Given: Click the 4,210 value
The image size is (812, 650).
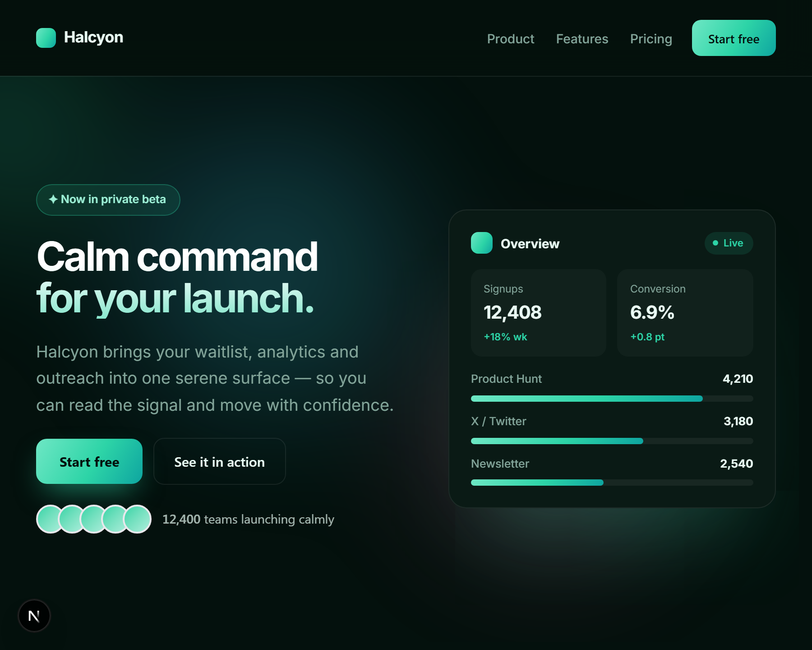Looking at the screenshot, I should [738, 379].
